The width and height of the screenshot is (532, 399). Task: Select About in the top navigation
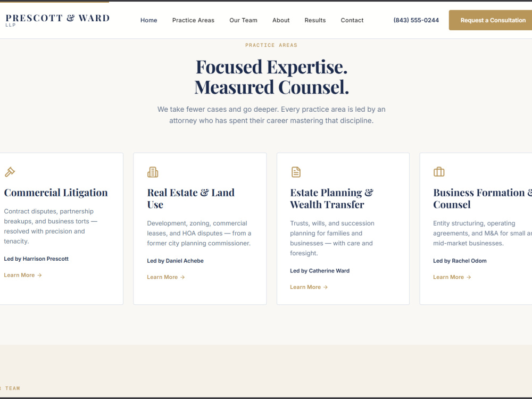[x=281, y=20]
